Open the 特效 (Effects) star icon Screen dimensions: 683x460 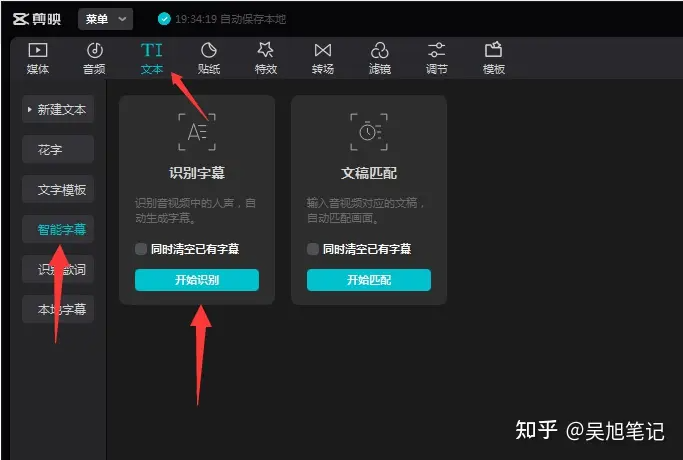pyautogui.click(x=265, y=51)
